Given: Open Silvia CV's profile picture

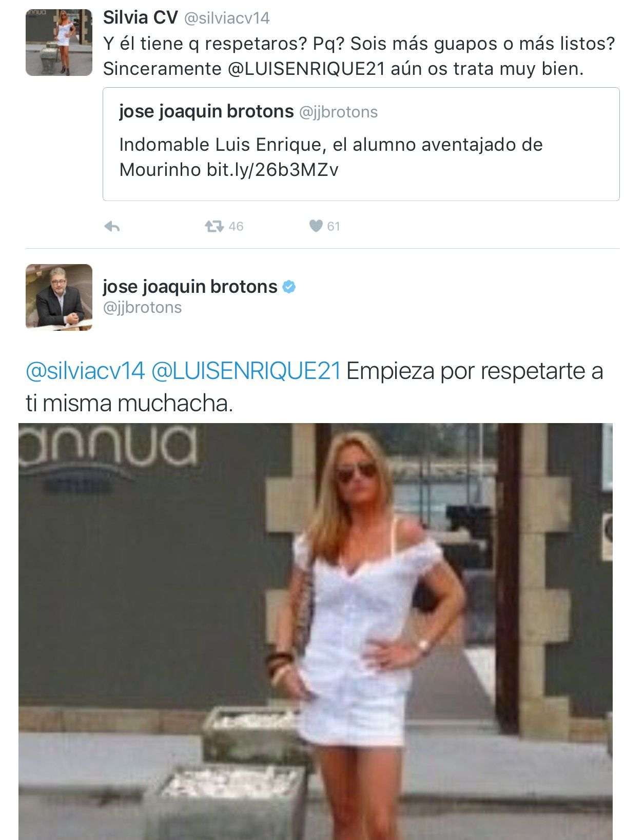Looking at the screenshot, I should 59,43.
